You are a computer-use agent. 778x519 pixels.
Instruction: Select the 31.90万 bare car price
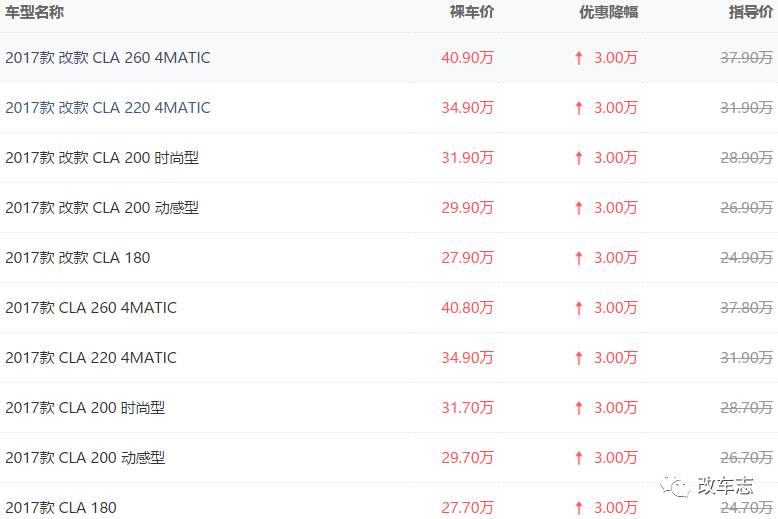pos(467,158)
